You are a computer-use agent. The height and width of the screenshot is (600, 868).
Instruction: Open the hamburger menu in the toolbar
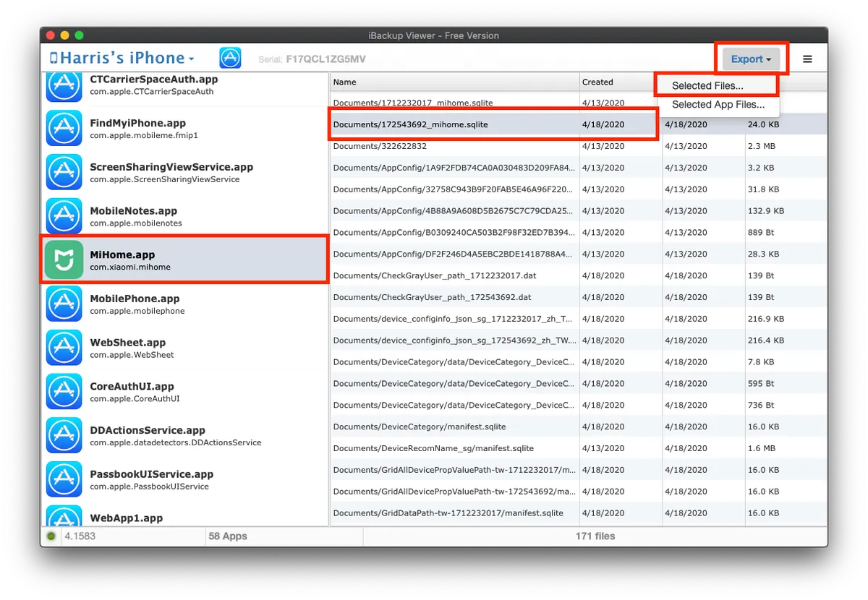pos(807,59)
